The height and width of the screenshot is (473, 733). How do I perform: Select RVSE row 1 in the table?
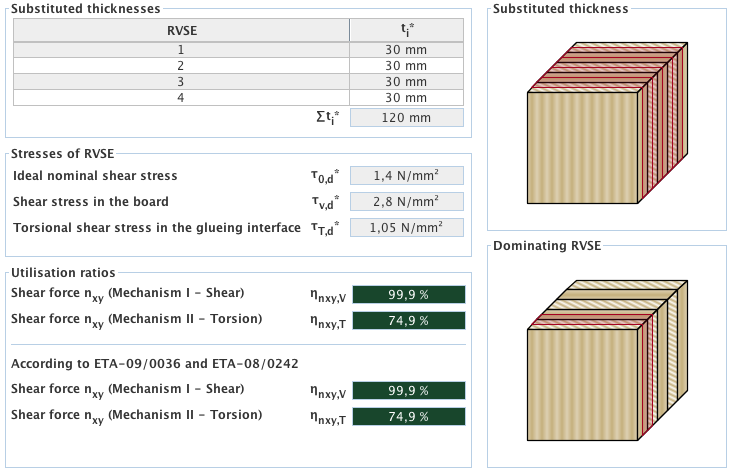click(181, 49)
